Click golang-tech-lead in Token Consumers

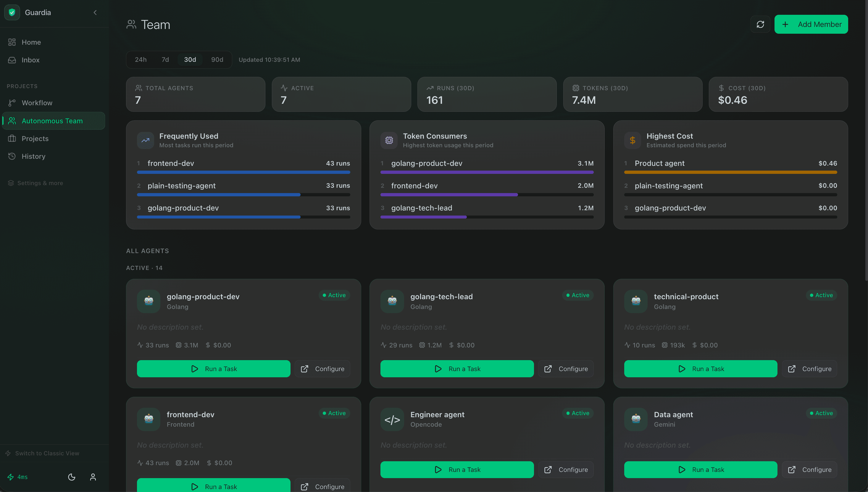422,208
